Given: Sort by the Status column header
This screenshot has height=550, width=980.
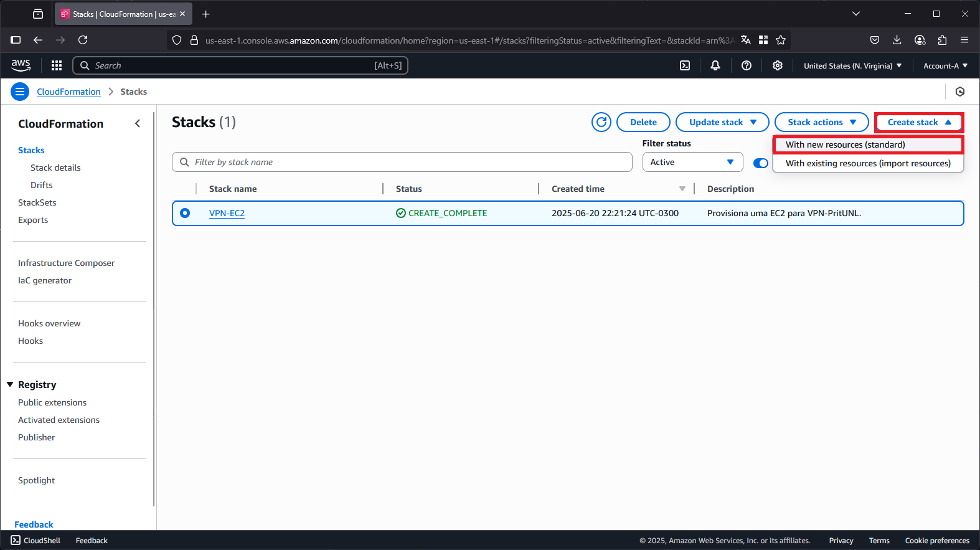Looking at the screenshot, I should pyautogui.click(x=409, y=189).
